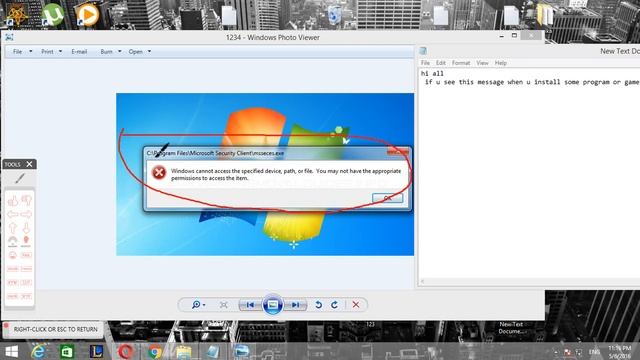Image resolution: width=640 pixels, height=360 pixels.
Task: Expand the Open dropdown arrow
Action: (x=149, y=51)
